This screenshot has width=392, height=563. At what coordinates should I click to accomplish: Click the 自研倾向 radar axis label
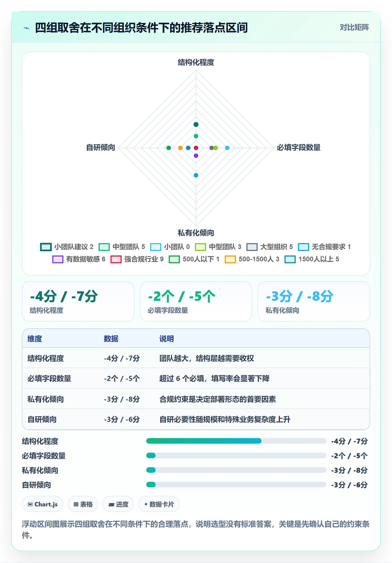pos(101,148)
